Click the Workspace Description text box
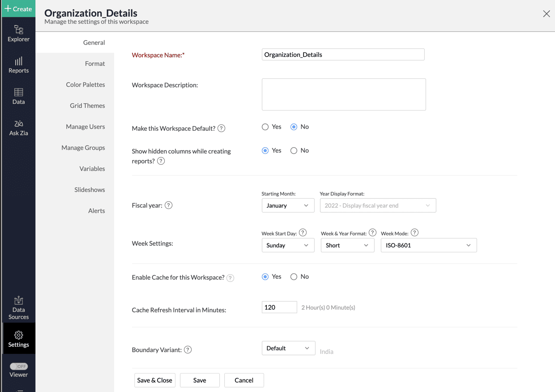Image resolution: width=555 pixels, height=392 pixels. click(343, 94)
